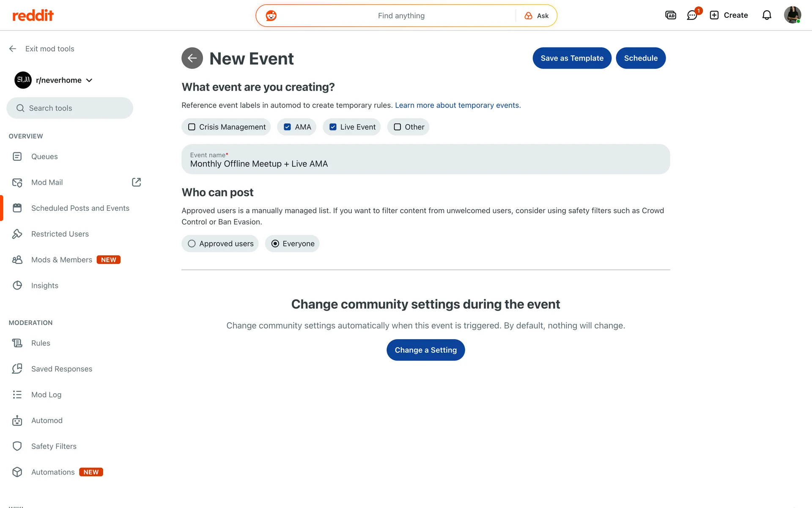The height and width of the screenshot is (508, 812).
Task: Enable the Crisis Management checkbox
Action: pos(192,127)
